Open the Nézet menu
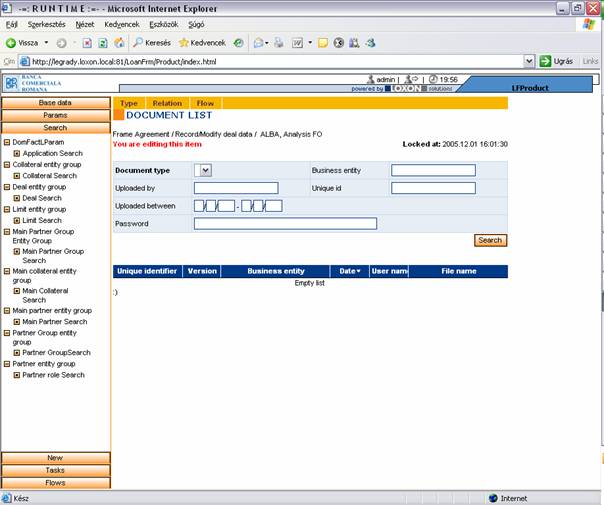Screen dimensions: 604x505 [x=85, y=25]
